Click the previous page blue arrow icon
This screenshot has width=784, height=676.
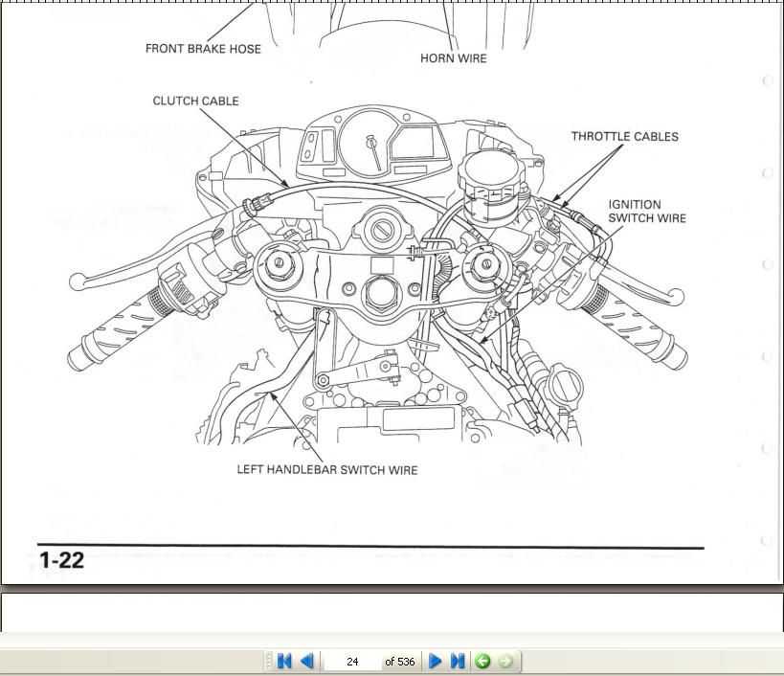coord(304,661)
